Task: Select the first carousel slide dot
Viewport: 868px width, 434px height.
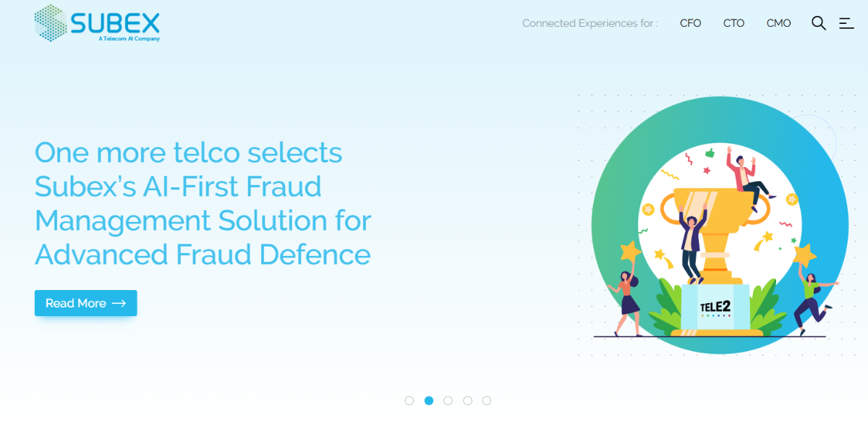Action: pos(409,401)
